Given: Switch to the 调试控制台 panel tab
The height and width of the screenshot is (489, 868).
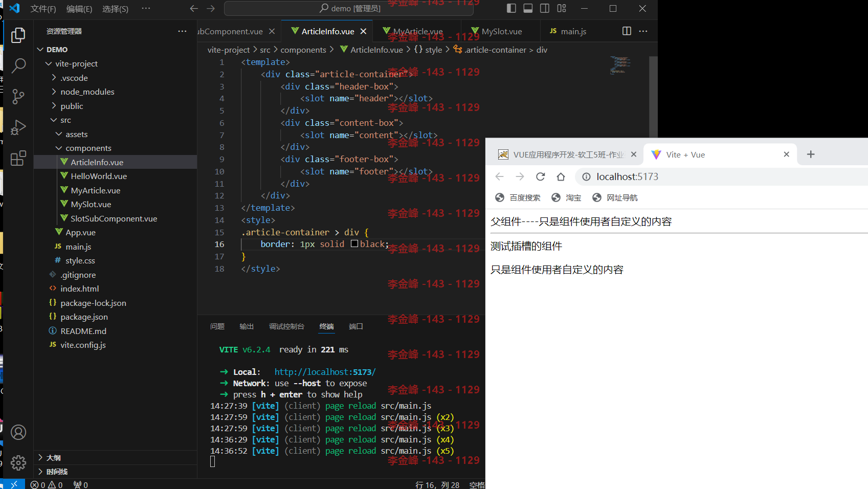Looking at the screenshot, I should (x=286, y=326).
